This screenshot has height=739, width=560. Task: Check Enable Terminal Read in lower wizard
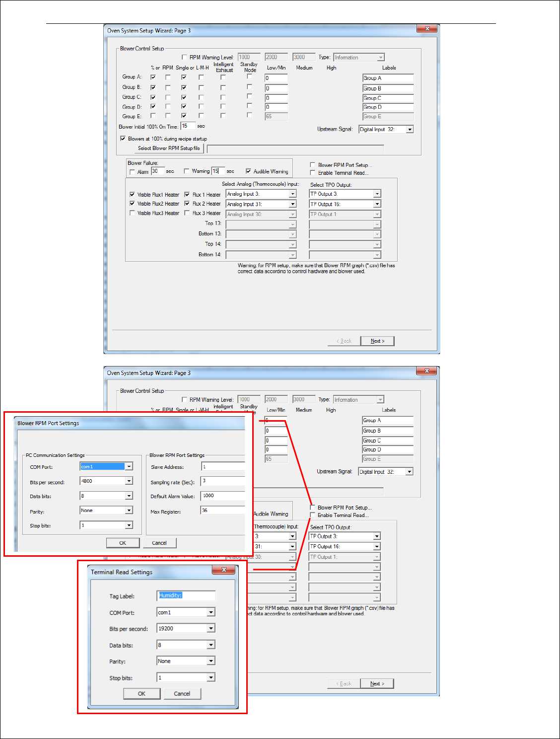(x=312, y=515)
